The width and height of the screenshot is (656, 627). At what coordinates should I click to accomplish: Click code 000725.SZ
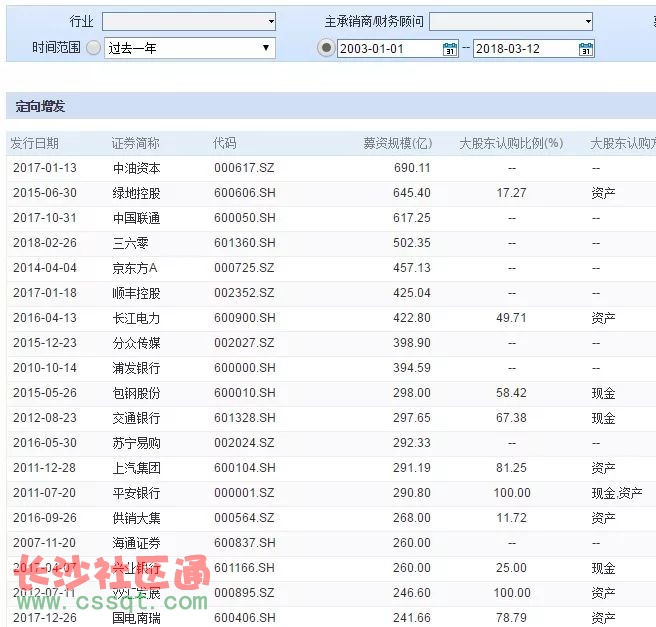tap(244, 268)
